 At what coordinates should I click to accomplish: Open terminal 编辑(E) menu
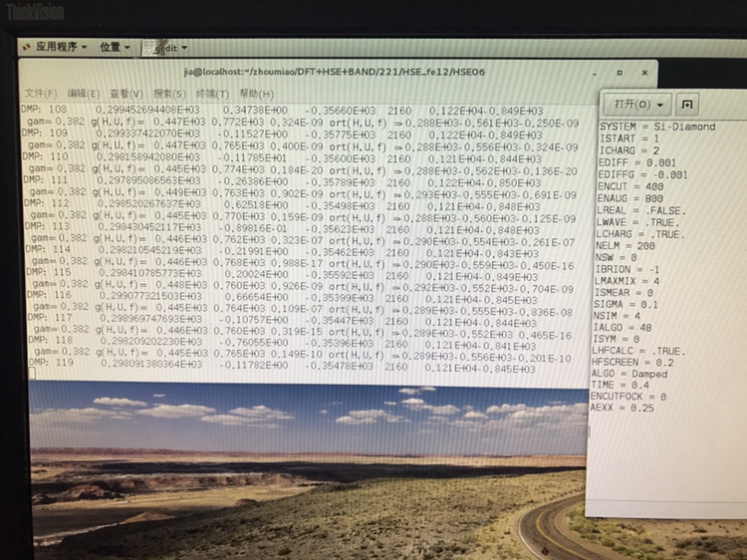[84, 94]
